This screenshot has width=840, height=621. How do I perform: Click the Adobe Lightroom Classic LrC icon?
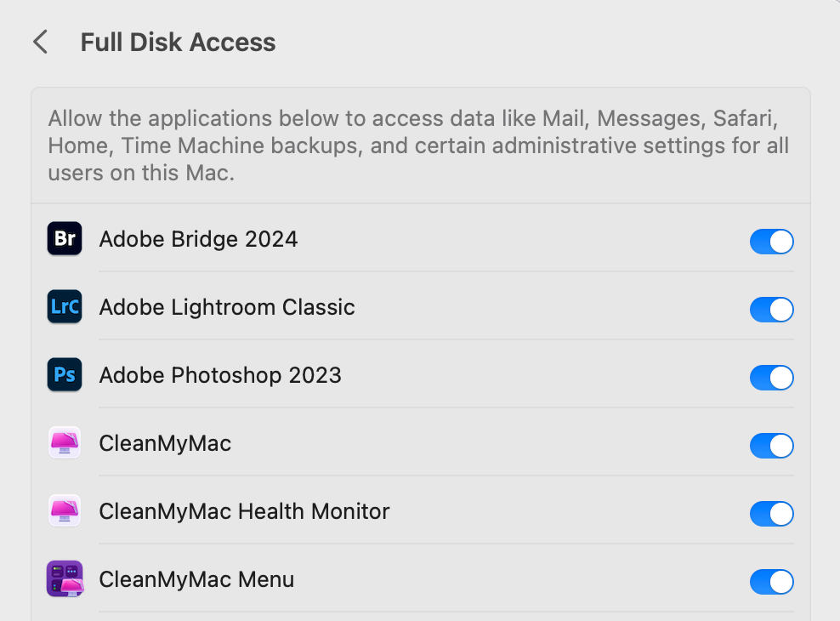click(65, 307)
